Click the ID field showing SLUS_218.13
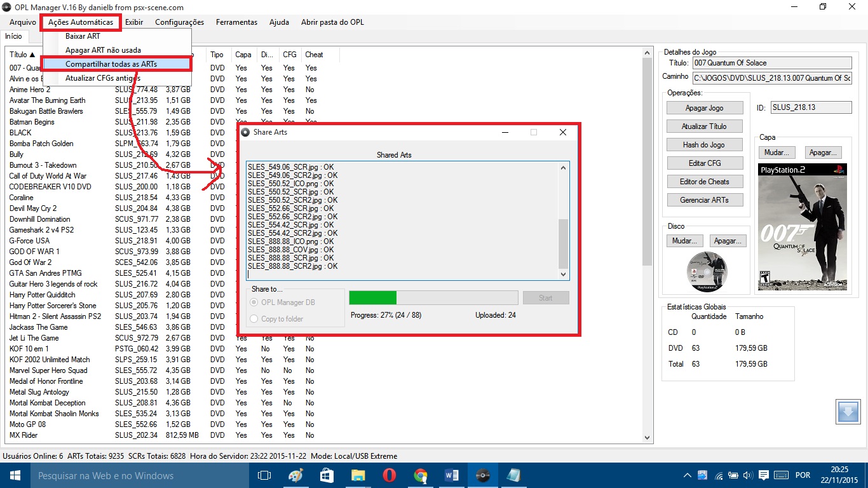Viewport: 868px width, 488px height. click(811, 107)
